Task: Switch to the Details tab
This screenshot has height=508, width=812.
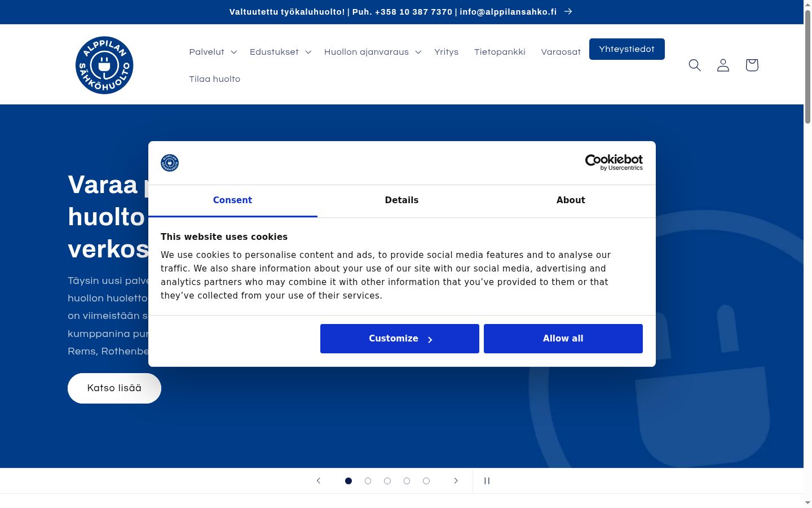Action: [x=401, y=200]
